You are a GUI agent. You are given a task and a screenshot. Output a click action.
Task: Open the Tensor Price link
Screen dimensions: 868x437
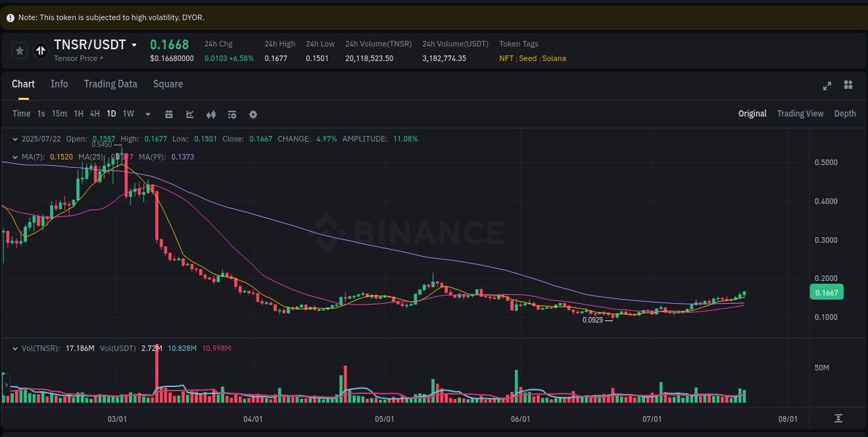tap(78, 58)
